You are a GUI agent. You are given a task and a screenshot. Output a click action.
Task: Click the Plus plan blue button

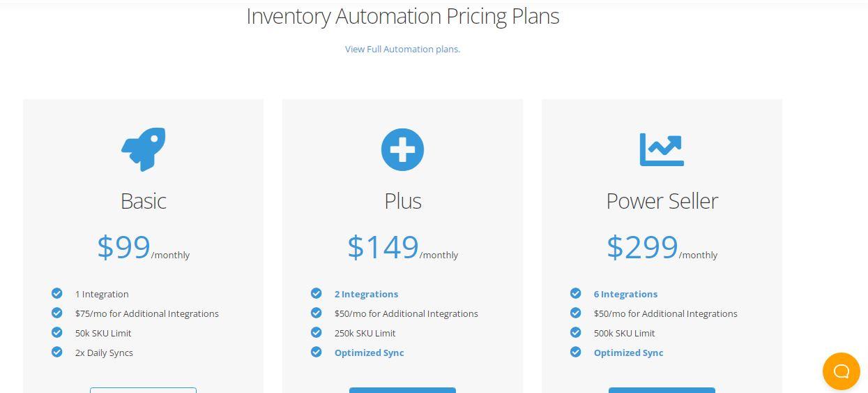[402, 390]
